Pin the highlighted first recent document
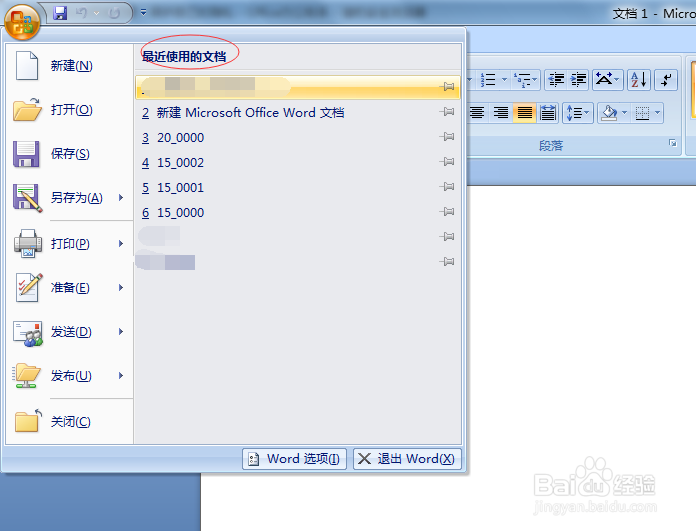Image resolution: width=696 pixels, height=531 pixels. (447, 87)
